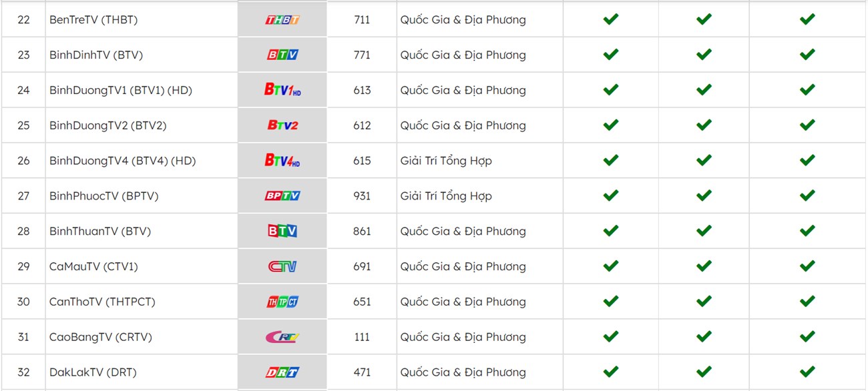The height and width of the screenshot is (391, 868).
Task: Click the BinhDinhTV BTV logo in row 23
Action: [x=282, y=55]
